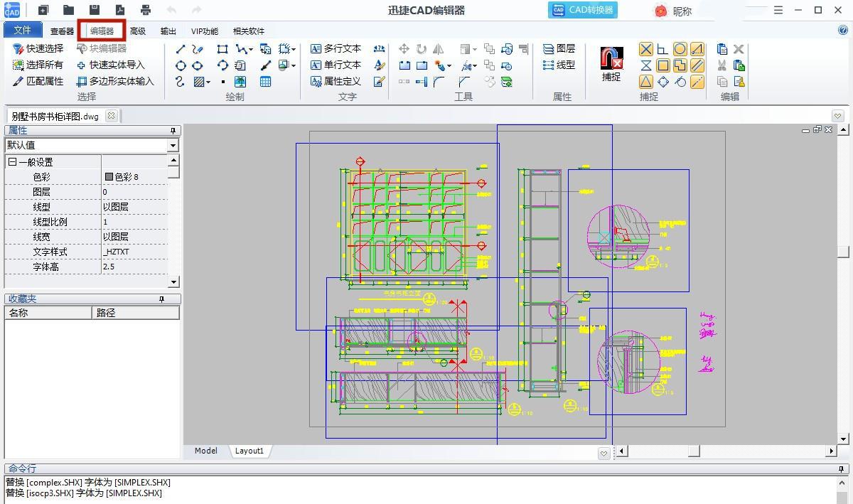
Task: Open the VIP功能 tab
Action: [x=205, y=31]
